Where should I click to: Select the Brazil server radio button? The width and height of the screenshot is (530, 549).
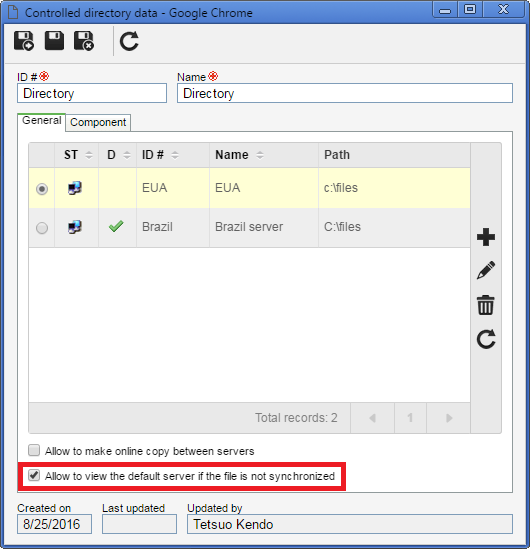[x=42, y=228]
